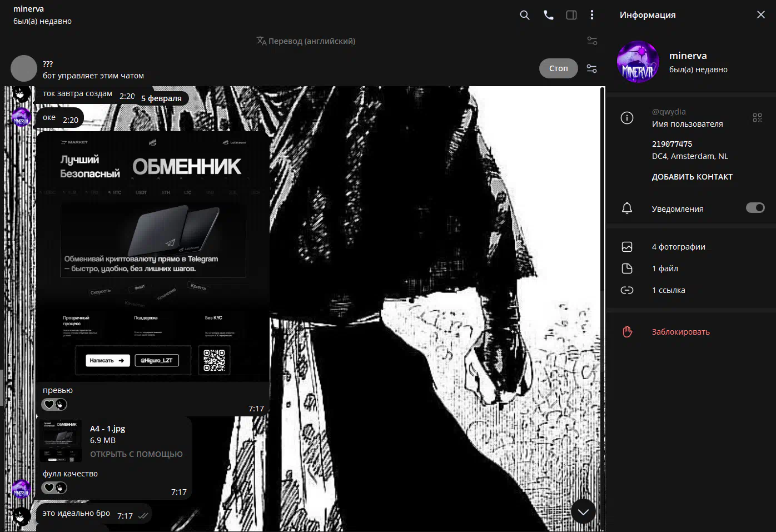776x532 pixels.
Task: Click Перевод (английский) translate bar
Action: pyautogui.click(x=306, y=41)
